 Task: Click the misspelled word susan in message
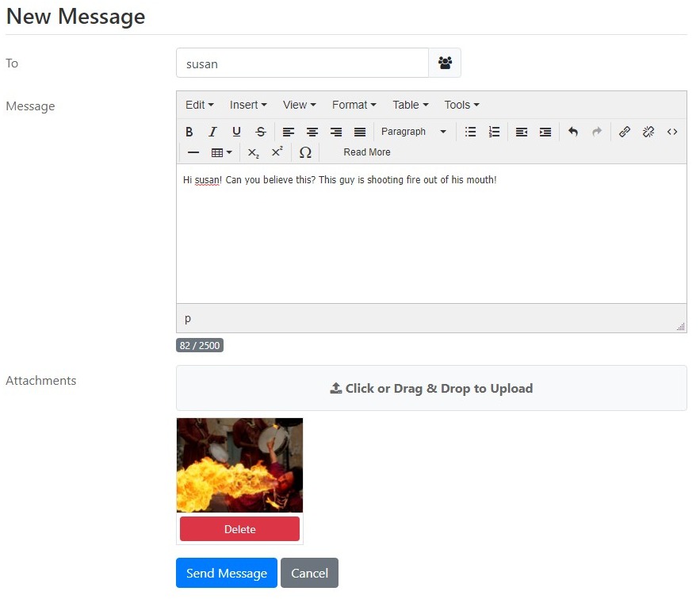207,180
